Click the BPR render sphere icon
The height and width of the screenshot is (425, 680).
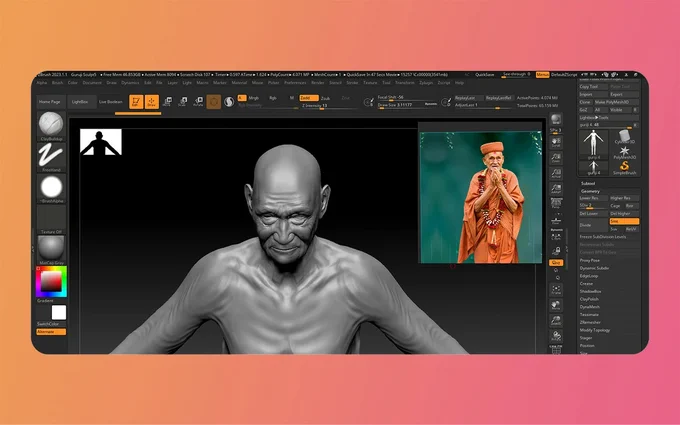556,119
